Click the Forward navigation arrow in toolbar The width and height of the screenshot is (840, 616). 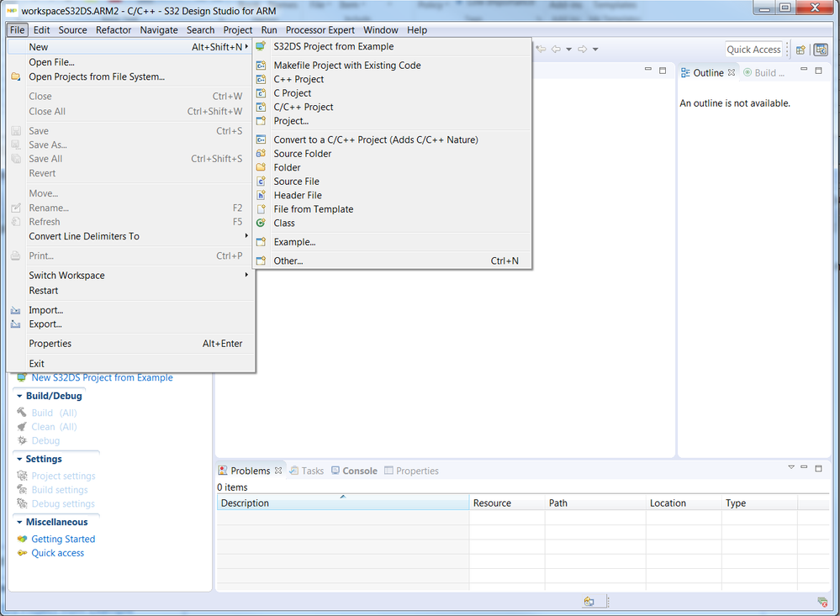click(x=583, y=50)
